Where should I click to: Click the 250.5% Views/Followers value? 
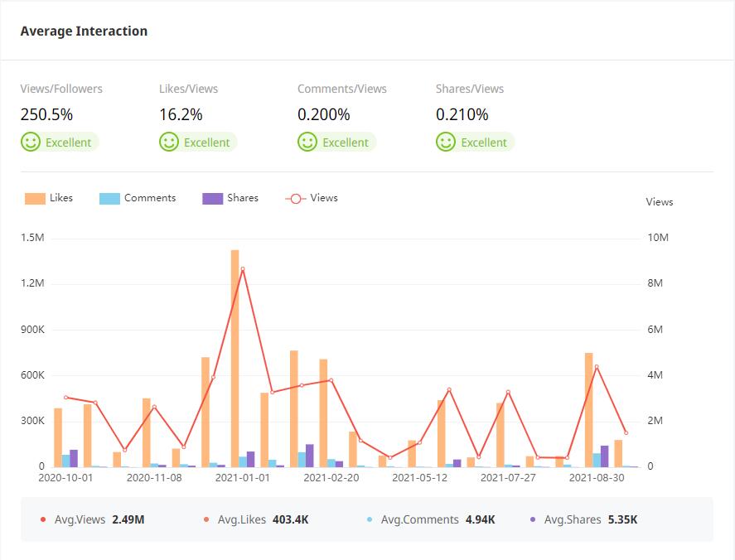[47, 115]
